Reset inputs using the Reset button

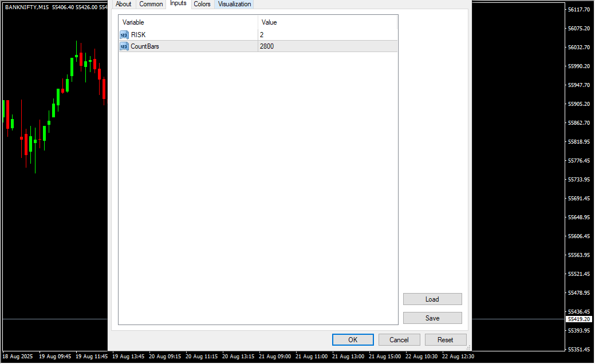pos(446,340)
